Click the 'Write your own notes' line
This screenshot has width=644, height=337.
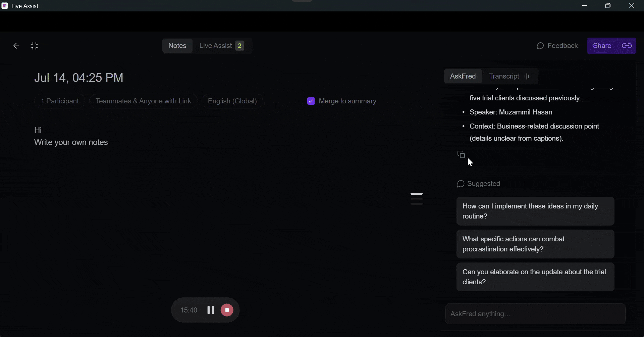(x=71, y=142)
